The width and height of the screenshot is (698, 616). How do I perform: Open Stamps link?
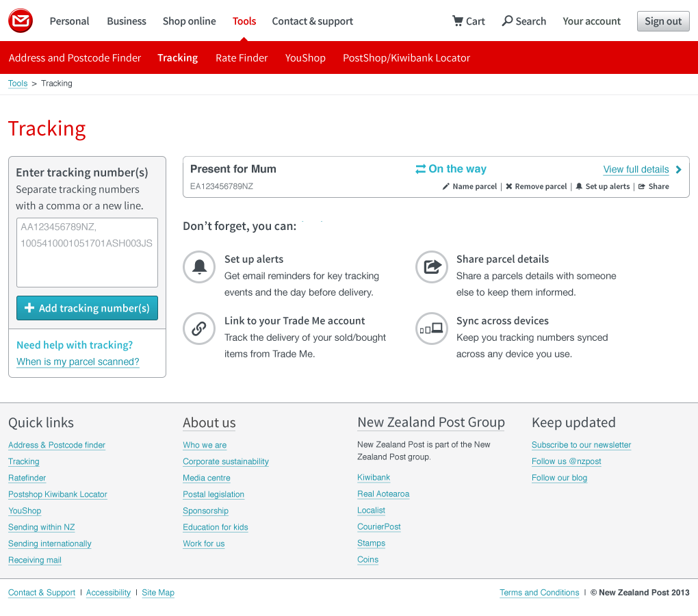(372, 543)
